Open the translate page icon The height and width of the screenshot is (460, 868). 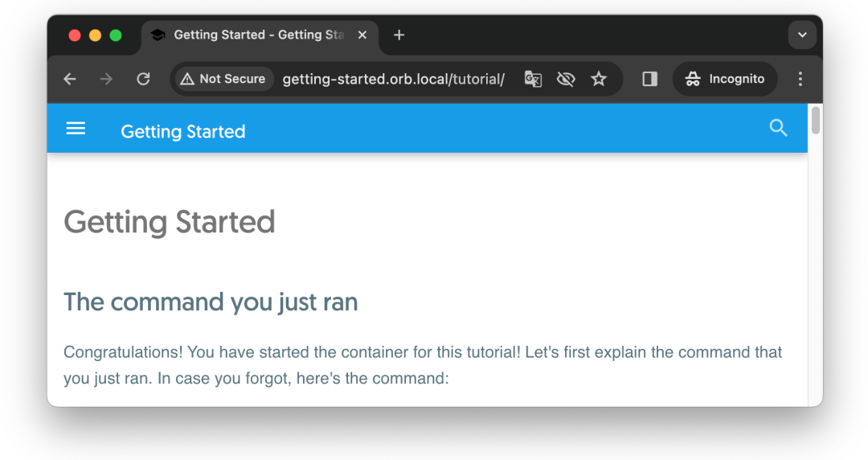533,79
